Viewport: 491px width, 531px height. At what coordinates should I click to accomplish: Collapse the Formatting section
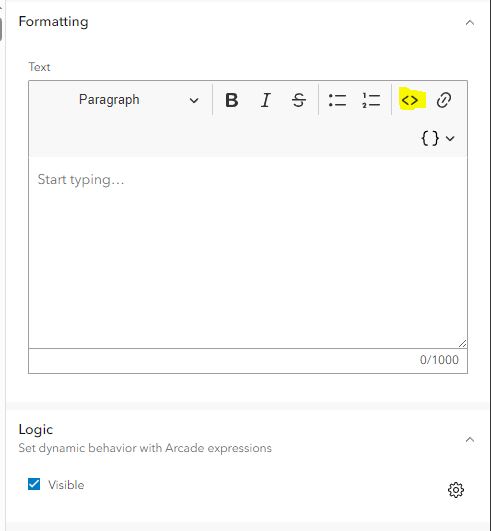pos(469,23)
